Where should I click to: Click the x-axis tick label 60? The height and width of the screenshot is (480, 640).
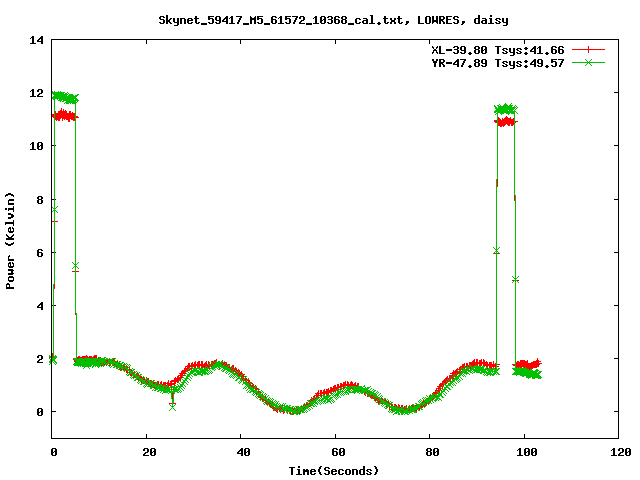pyautogui.click(x=338, y=452)
